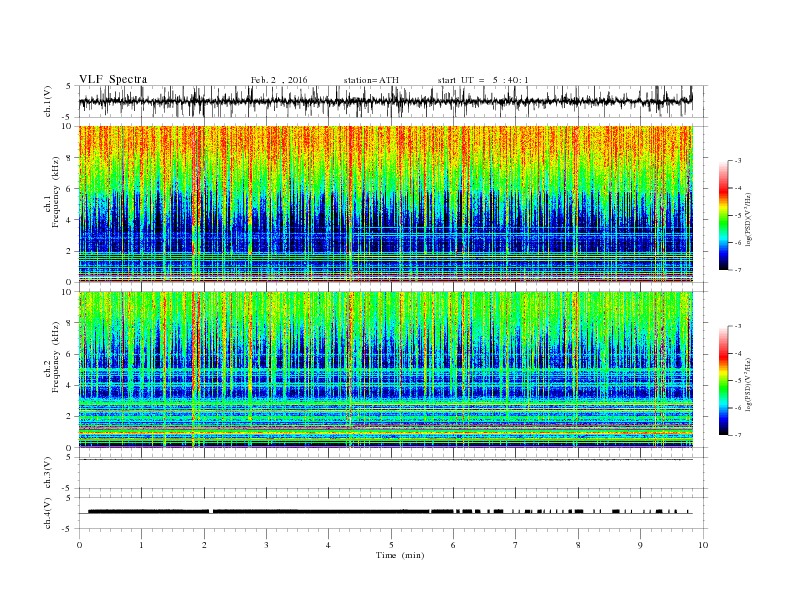This screenshot has height=612, width=792.
Task: Click time axis tick label '6'
Action: pyautogui.click(x=453, y=545)
